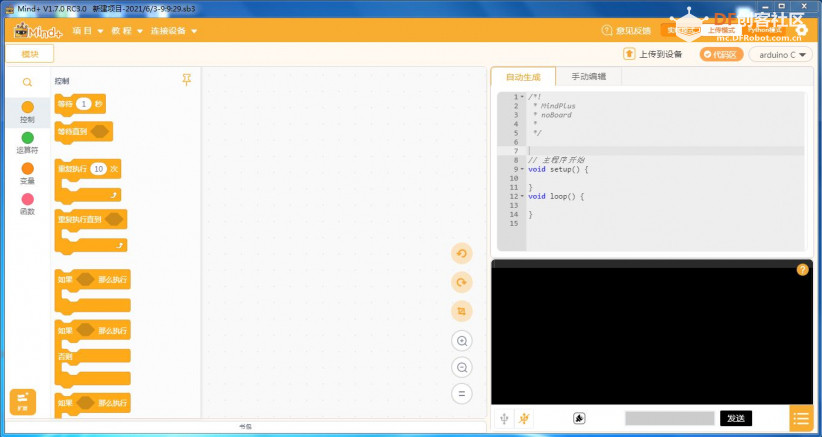Image resolution: width=822 pixels, height=437 pixels.
Task: Open the orange list menu icon
Action: tap(802, 418)
